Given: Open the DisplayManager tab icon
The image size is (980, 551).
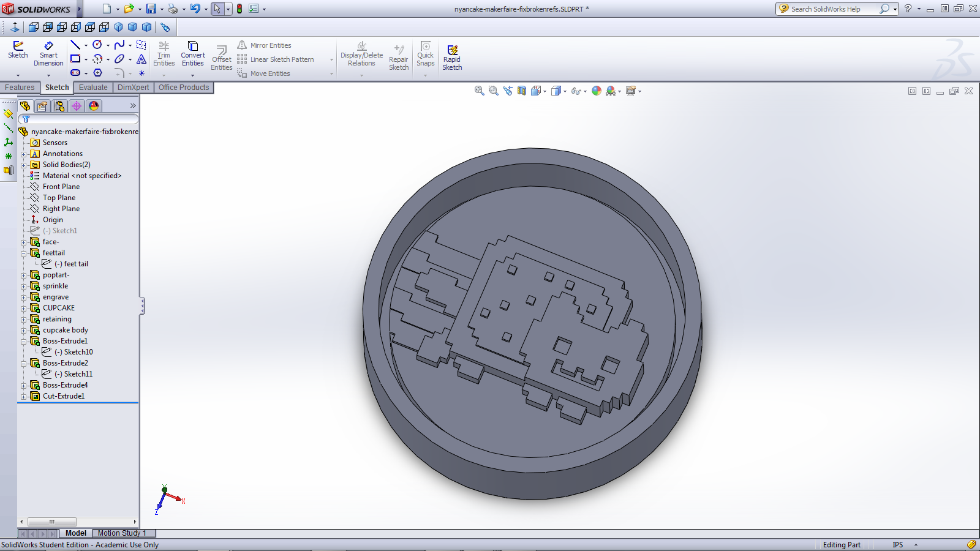Looking at the screenshot, I should pyautogui.click(x=94, y=106).
